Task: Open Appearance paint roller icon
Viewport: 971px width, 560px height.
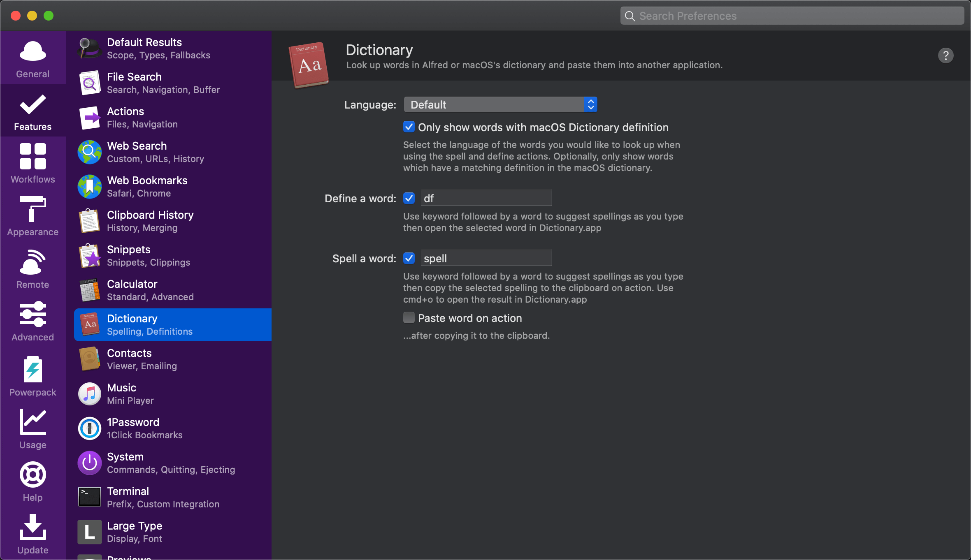Action: point(33,209)
